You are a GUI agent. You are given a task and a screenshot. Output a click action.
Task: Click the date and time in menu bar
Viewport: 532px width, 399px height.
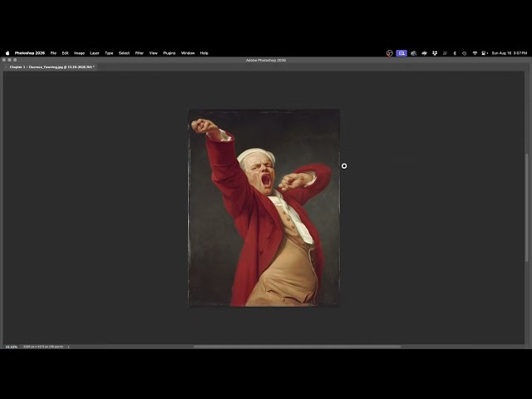tap(510, 53)
